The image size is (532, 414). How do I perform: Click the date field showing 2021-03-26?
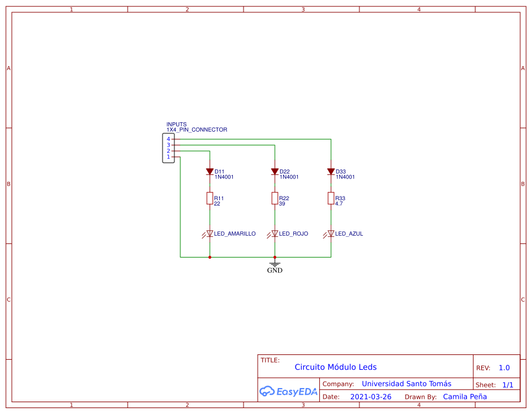click(x=371, y=396)
